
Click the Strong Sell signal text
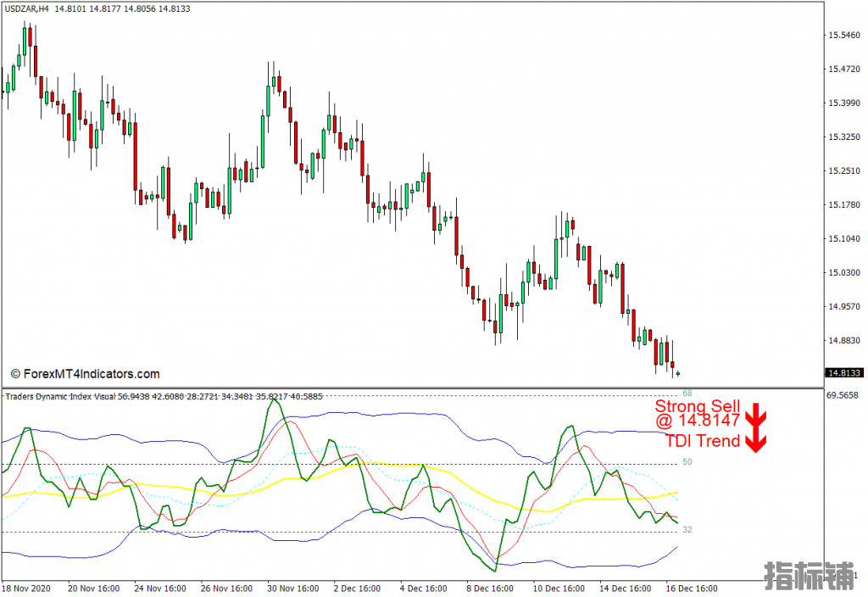pos(697,407)
